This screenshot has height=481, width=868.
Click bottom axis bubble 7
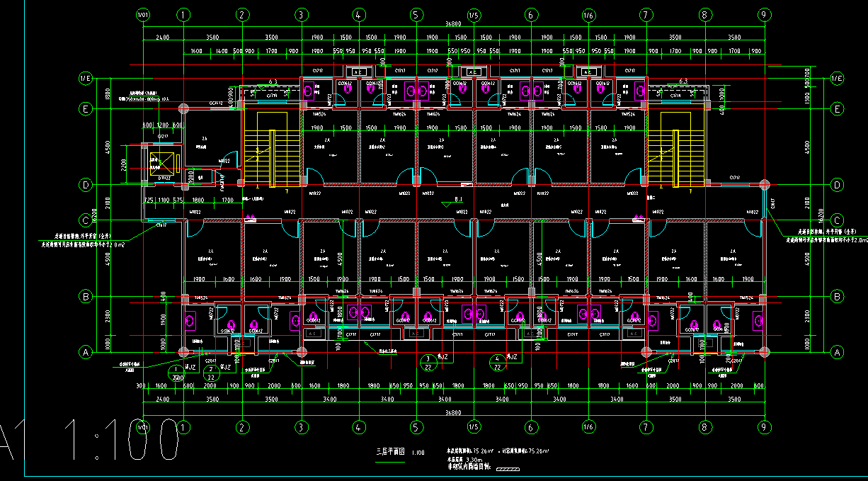(645, 427)
